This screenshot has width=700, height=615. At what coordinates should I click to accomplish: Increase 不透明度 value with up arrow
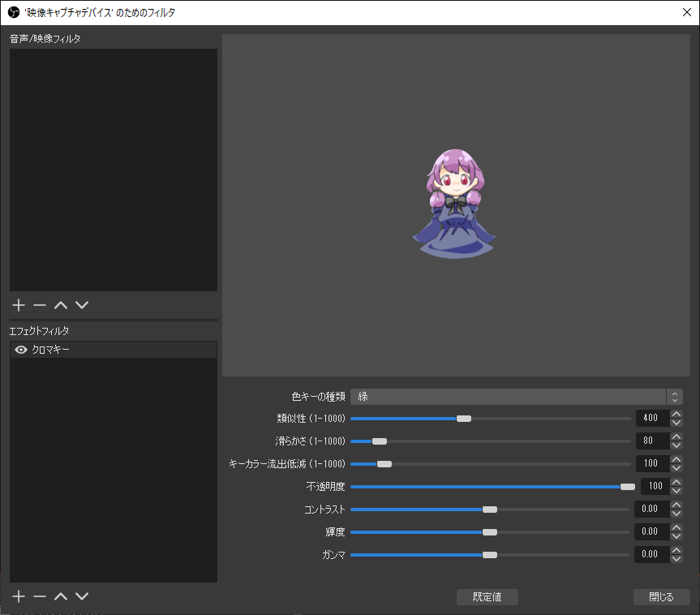pyautogui.click(x=676, y=483)
